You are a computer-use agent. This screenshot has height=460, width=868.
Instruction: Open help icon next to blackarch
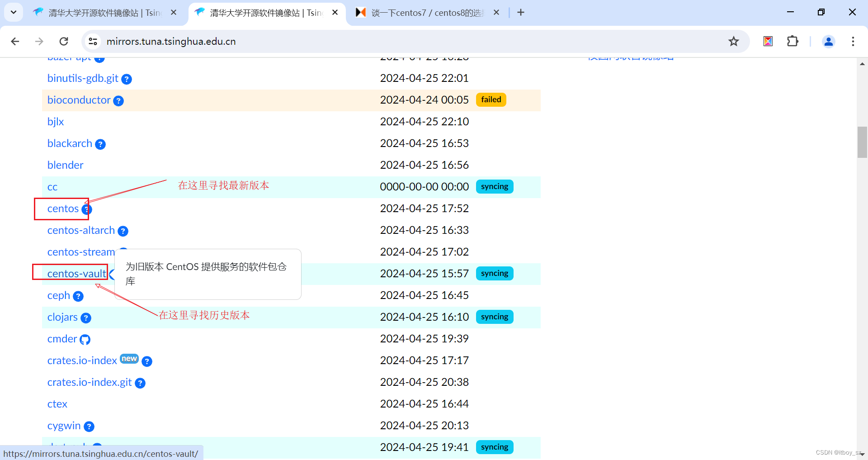100,144
